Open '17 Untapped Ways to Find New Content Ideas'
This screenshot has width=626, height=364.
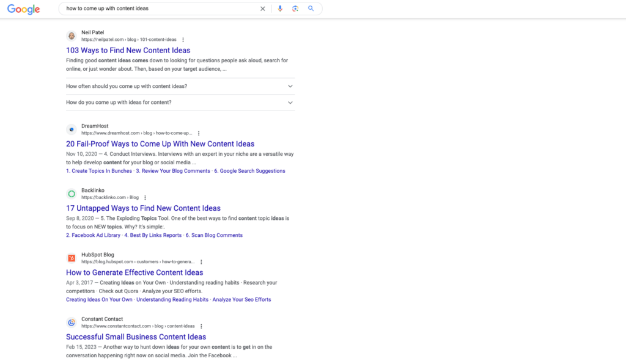click(143, 208)
